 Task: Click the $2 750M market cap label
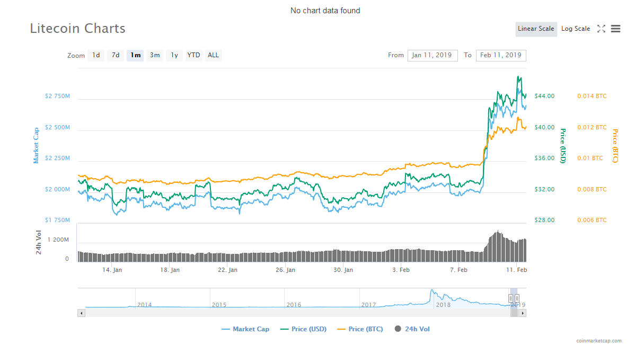point(57,96)
